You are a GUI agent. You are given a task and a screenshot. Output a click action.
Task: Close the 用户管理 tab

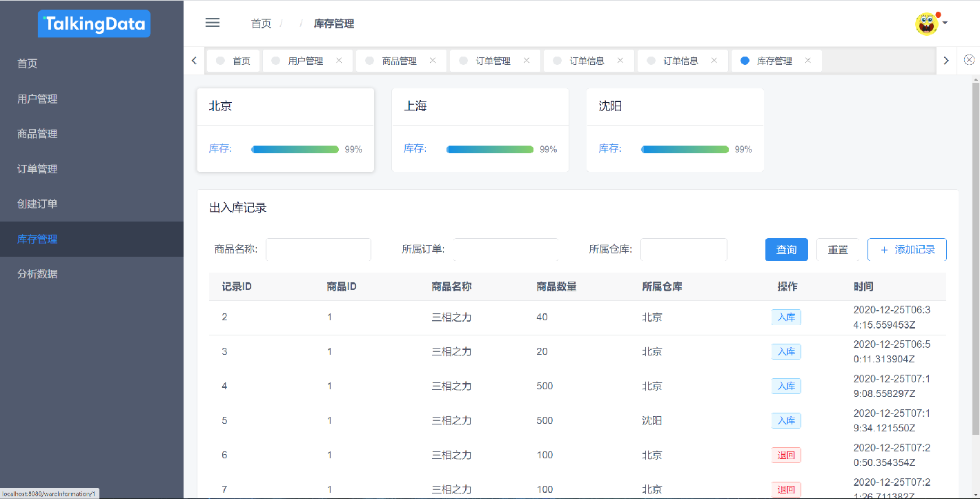339,60
